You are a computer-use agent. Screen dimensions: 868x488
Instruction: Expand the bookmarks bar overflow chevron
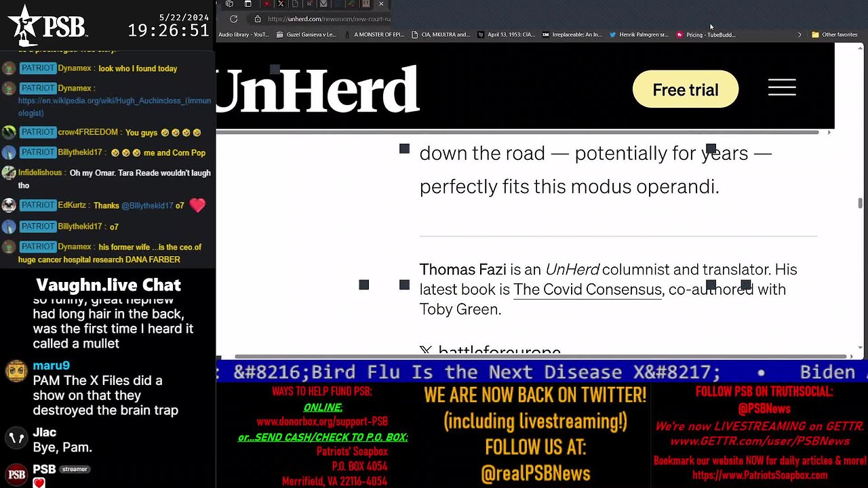click(799, 35)
